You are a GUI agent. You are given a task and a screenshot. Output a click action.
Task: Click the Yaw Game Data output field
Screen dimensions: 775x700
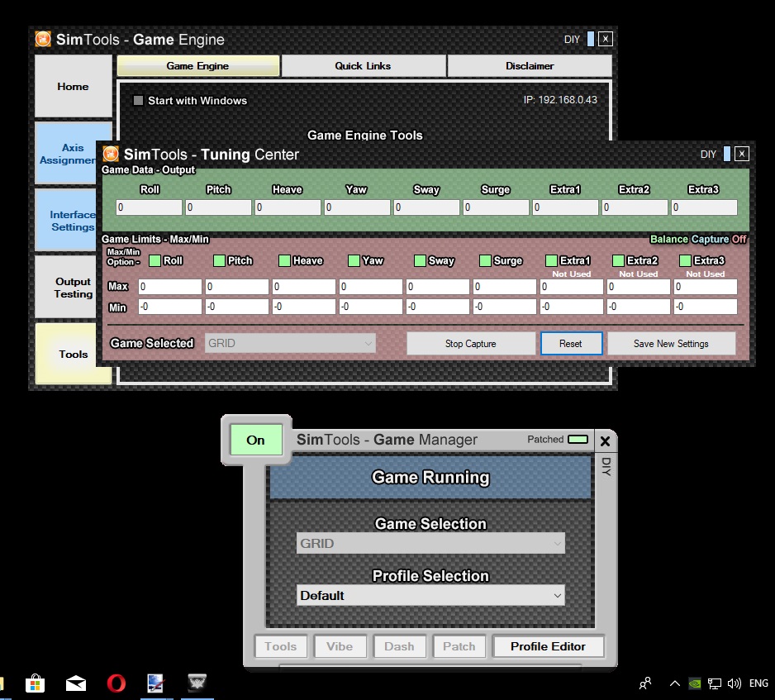(x=357, y=207)
